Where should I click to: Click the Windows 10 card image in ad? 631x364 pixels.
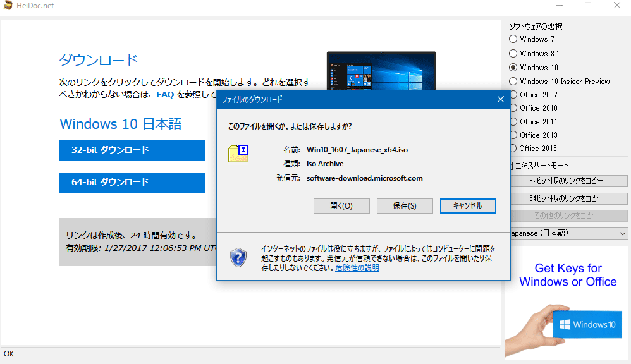[x=587, y=325]
